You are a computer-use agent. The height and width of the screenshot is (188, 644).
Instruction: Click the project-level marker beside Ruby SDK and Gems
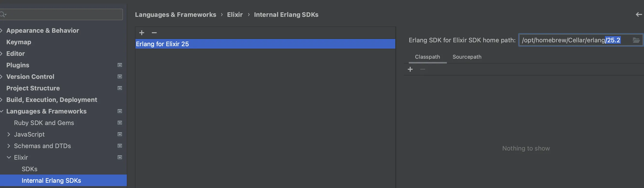click(x=120, y=123)
